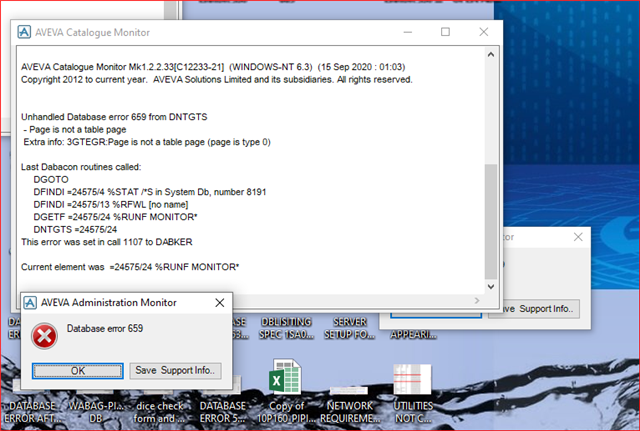This screenshot has height=431, width=640.
Task: Click the 'Last Dabacon routines called:' line
Action: [x=81, y=167]
